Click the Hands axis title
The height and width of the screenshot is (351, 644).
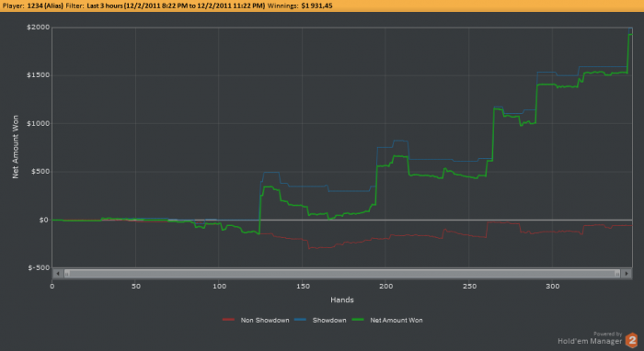tap(342, 300)
